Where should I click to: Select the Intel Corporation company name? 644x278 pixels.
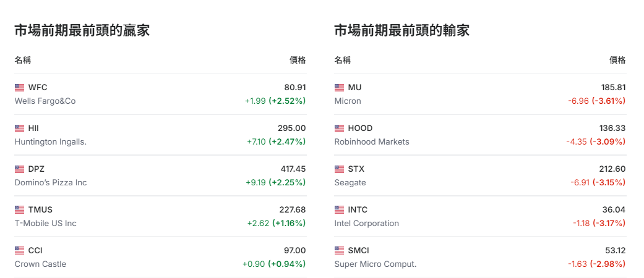pyautogui.click(x=367, y=224)
